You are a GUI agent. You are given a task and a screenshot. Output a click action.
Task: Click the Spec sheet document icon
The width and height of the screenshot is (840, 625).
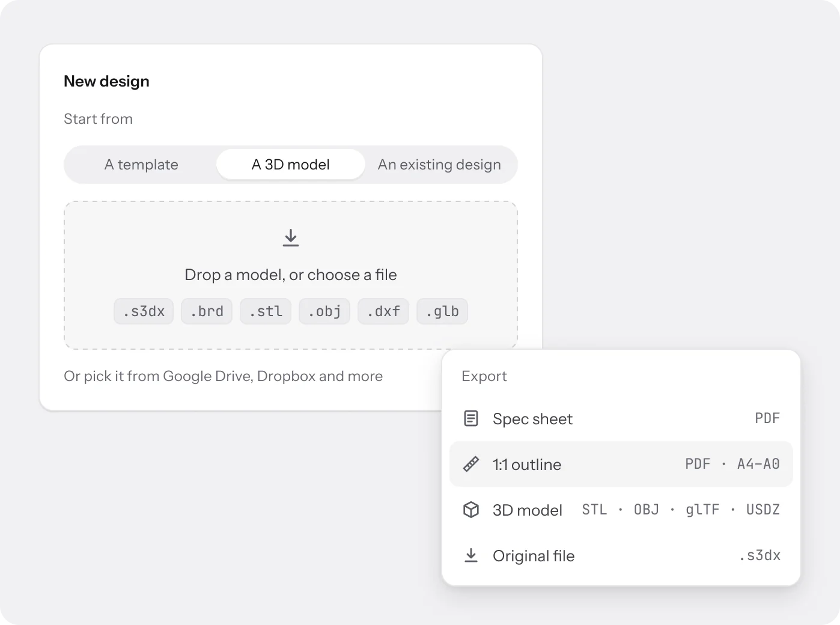(x=471, y=418)
